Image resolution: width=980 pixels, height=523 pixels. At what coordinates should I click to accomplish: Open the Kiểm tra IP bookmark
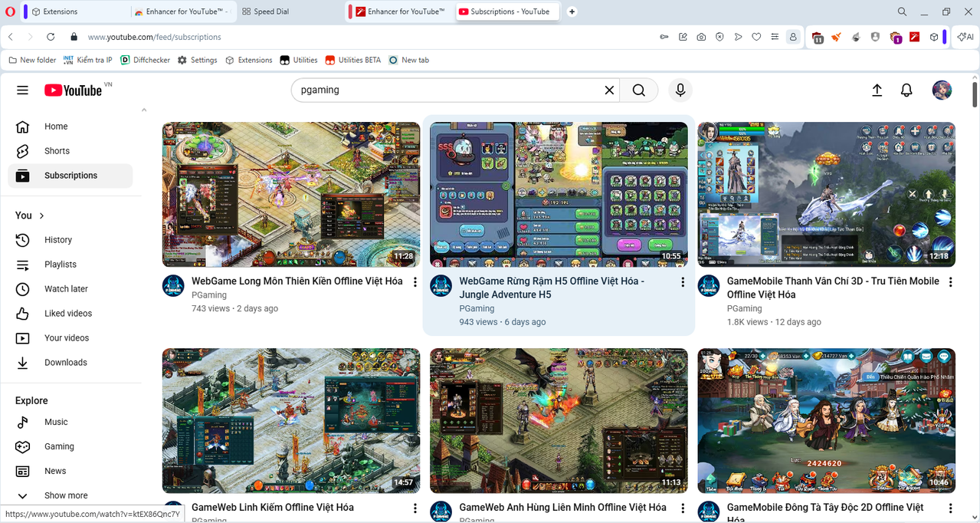click(87, 60)
